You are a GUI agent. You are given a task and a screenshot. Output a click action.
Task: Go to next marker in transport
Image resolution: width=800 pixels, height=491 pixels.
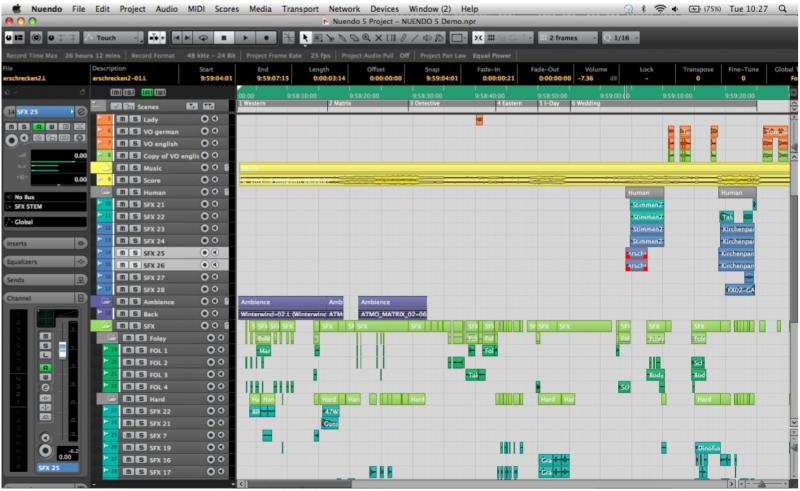click(188, 38)
